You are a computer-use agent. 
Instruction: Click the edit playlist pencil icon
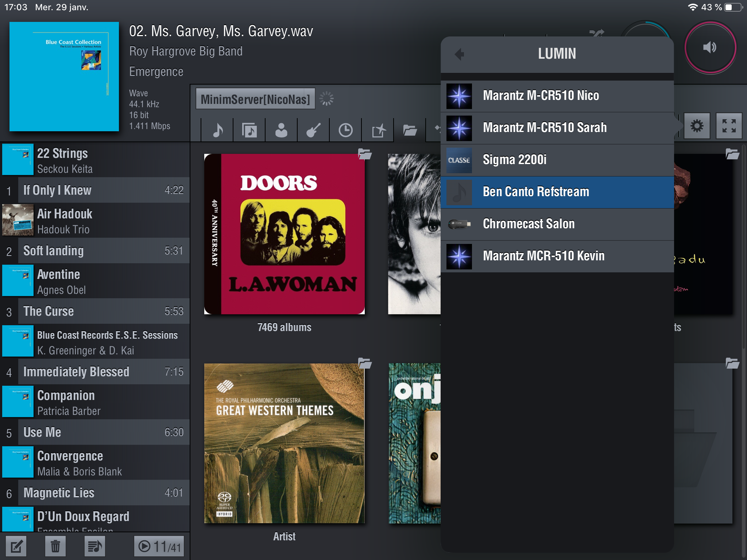click(x=16, y=546)
